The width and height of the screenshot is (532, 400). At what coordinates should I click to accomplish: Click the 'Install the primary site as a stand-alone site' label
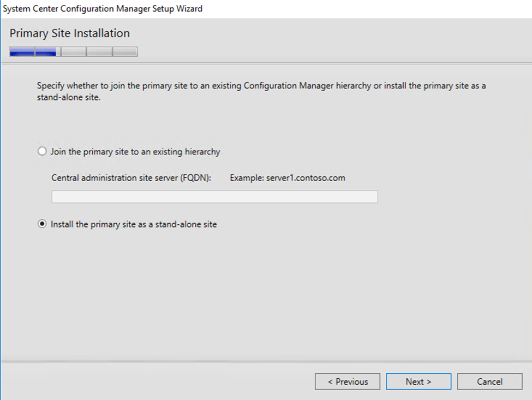[134, 224]
